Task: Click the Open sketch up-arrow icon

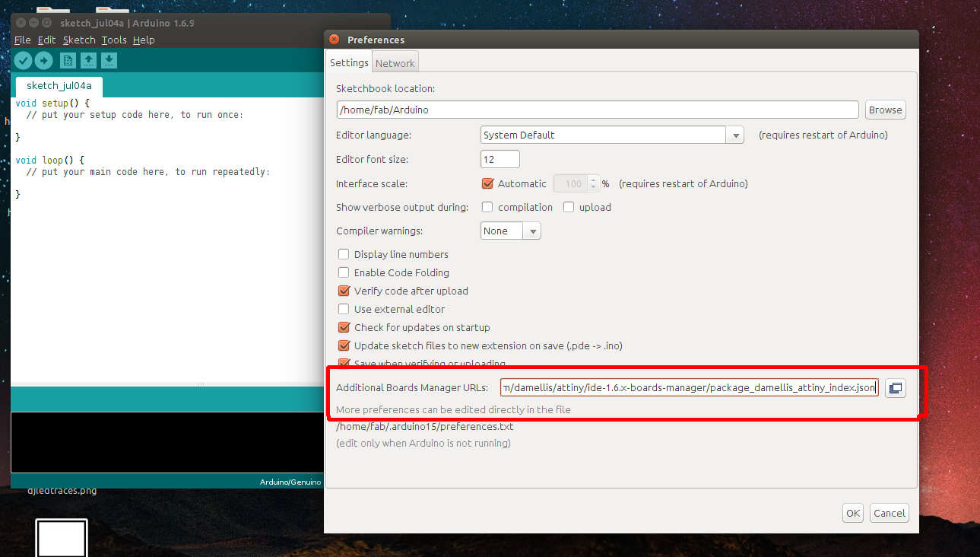Action: (88, 60)
